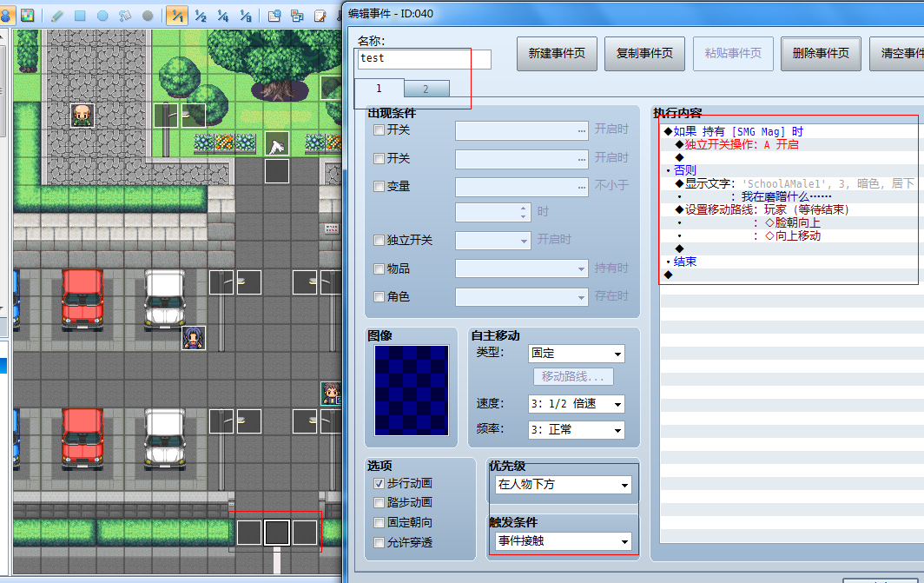Open the Resource Manager icon
This screenshot has height=583, width=924.
[297, 16]
